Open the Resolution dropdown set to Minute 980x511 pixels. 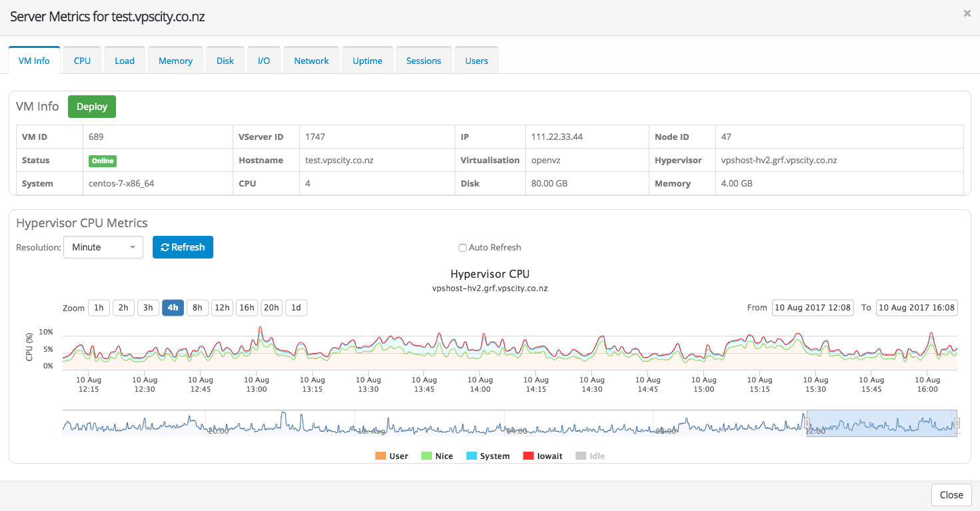[103, 247]
